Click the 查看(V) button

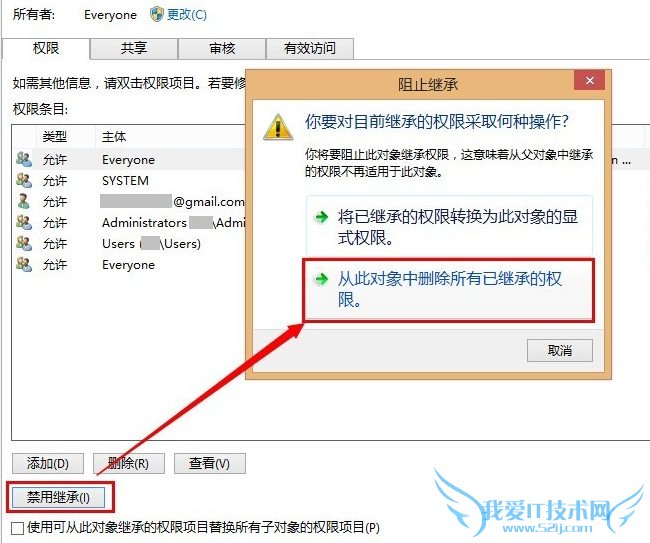pos(209,463)
